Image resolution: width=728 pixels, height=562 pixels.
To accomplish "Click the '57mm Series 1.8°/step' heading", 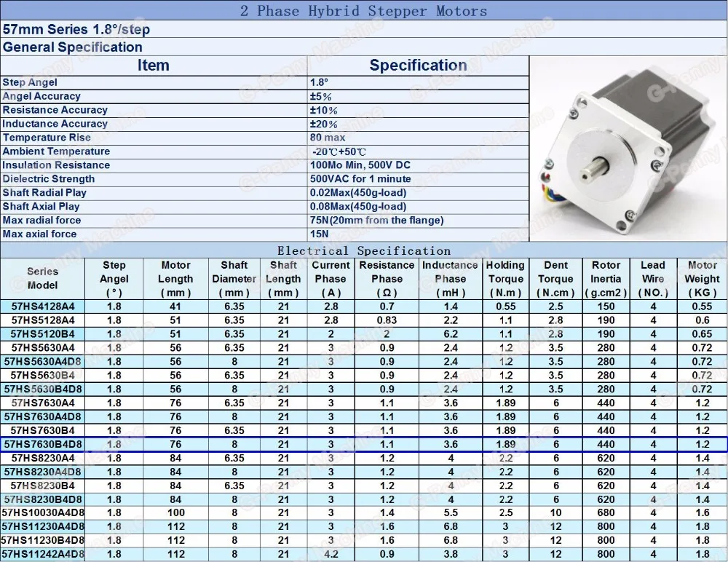I will tap(76, 29).
